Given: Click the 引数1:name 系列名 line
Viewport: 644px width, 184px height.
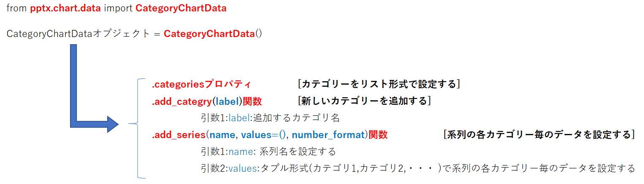Looking at the screenshot, I should 268,151.
